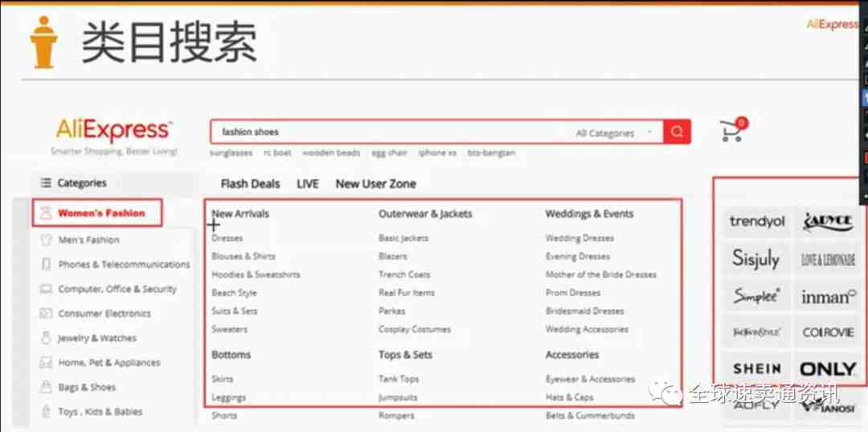Select Computer, Office & Security category
The width and height of the screenshot is (868, 432).
click(x=117, y=289)
